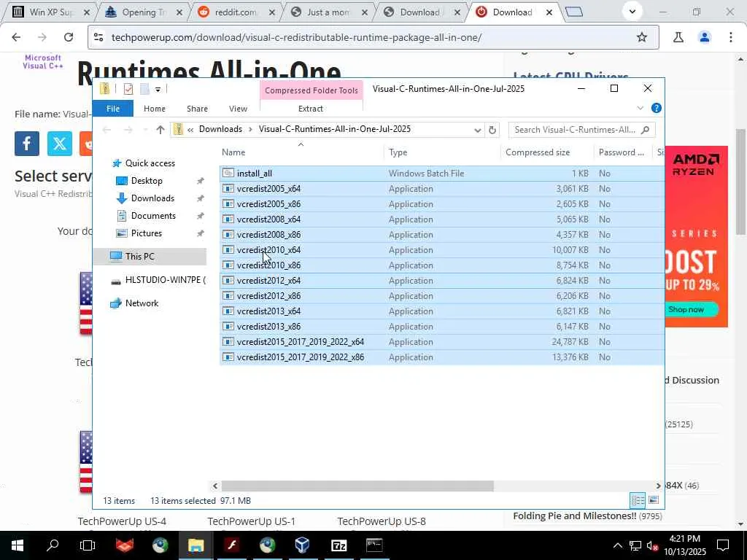This screenshot has height=560, width=747.
Task: Share page on X (Twitter) icon
Action: coord(60,144)
